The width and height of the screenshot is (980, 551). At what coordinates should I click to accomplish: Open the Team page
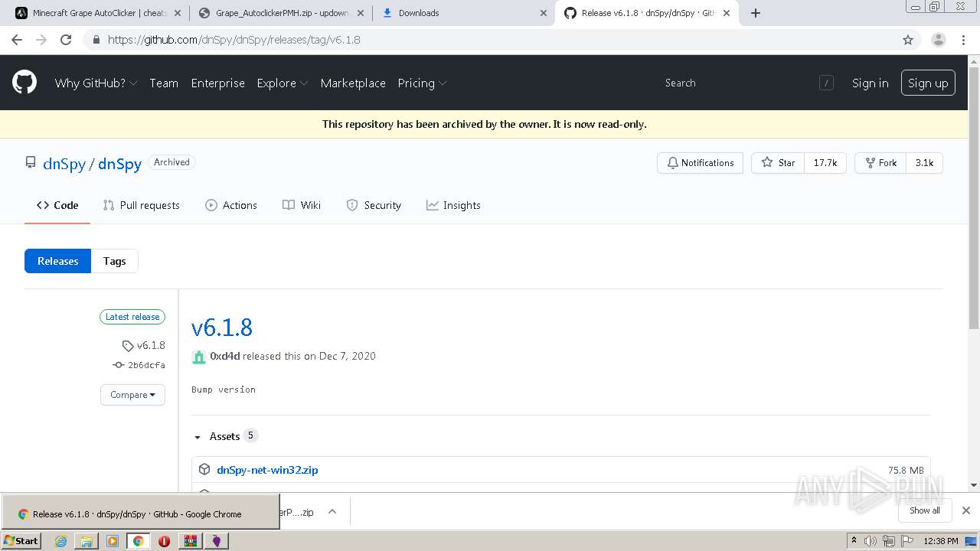[x=164, y=83]
